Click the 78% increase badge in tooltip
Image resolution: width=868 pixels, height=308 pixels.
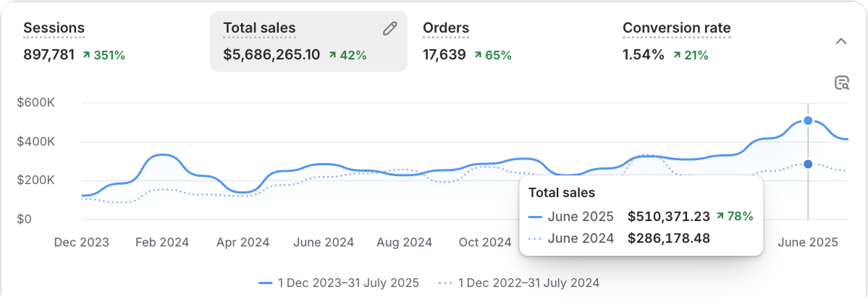734,216
